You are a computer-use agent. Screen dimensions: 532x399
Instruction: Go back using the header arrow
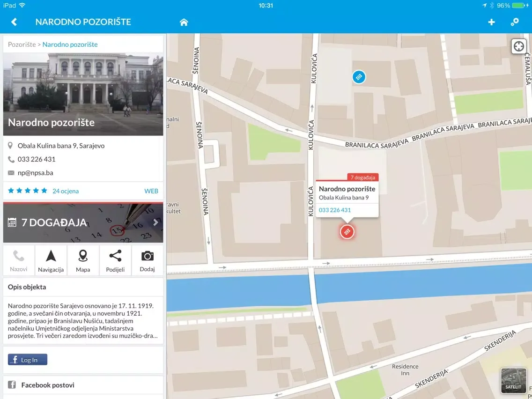14,22
